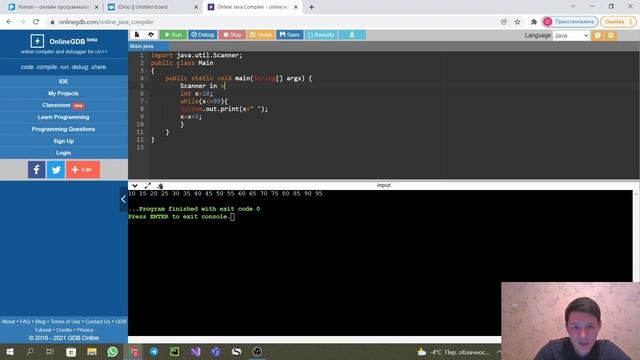The image size is (640, 360).
Task: Collapse the left sidebar with arrow handle
Action: [123, 199]
